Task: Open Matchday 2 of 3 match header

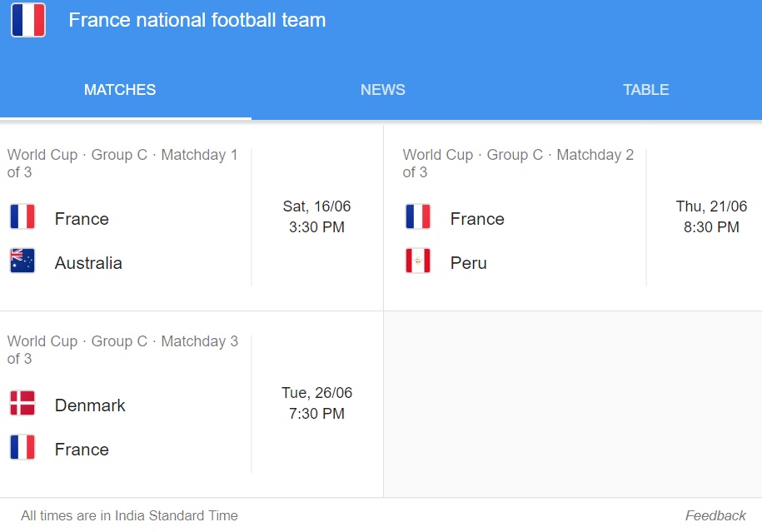Action: tap(518, 163)
